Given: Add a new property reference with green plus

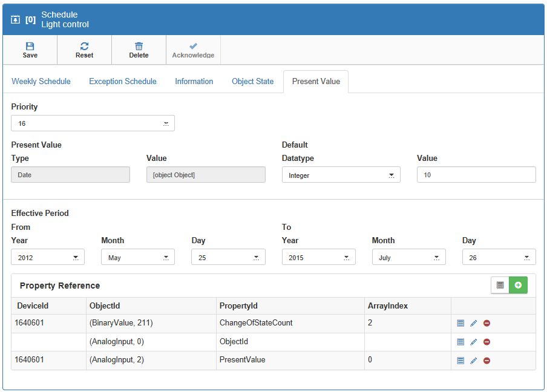Looking at the screenshot, I should click(518, 285).
